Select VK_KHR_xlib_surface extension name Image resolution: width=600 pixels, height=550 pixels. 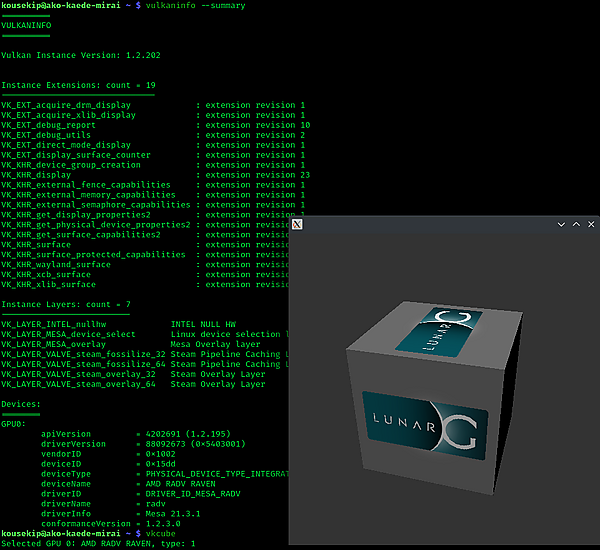(48, 284)
